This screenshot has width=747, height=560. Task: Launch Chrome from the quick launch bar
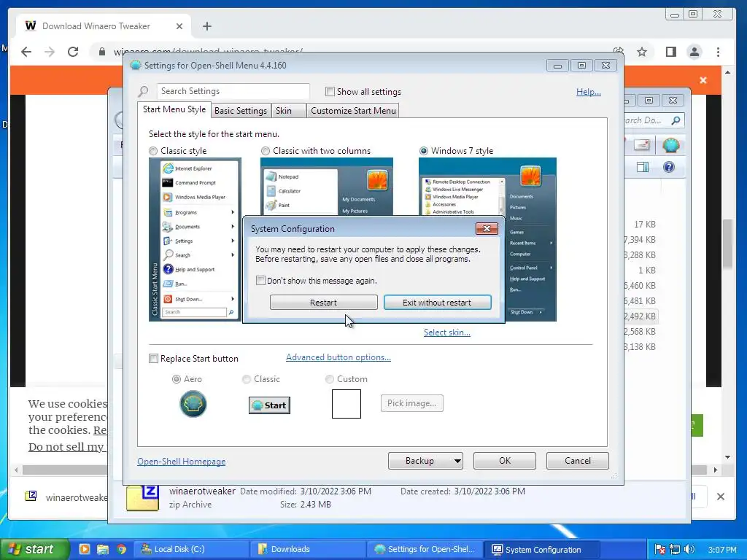coord(122,549)
